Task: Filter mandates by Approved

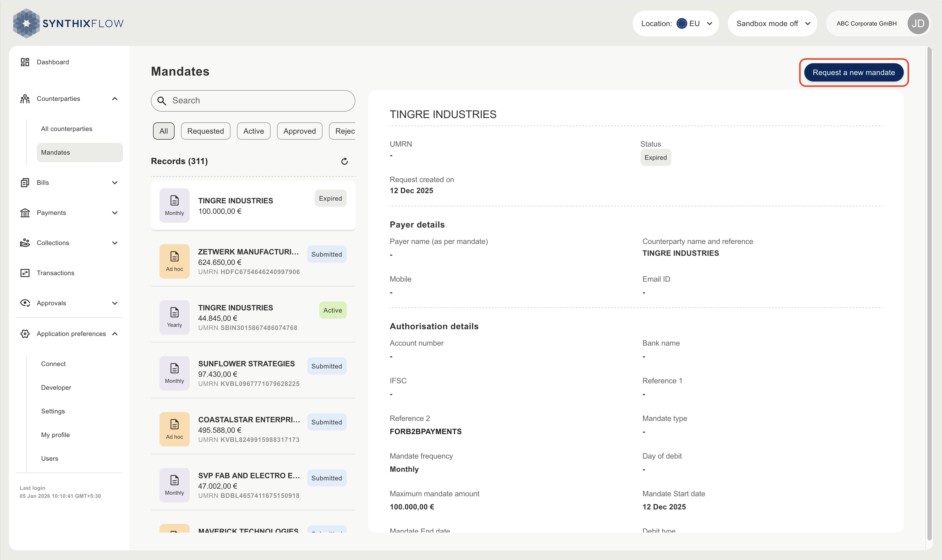Action: click(300, 131)
